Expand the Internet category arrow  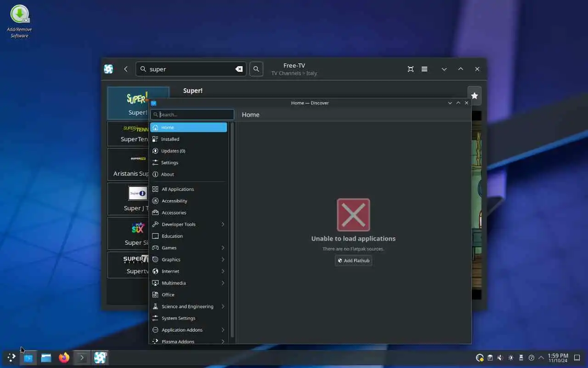point(223,271)
